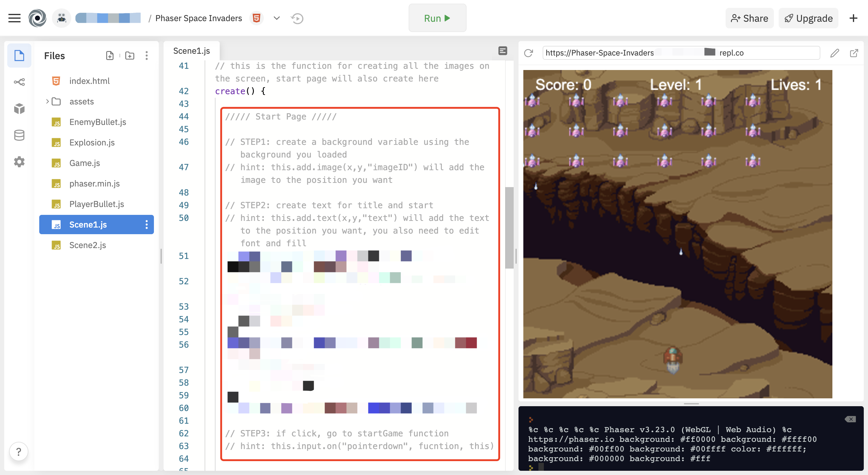Screen dimensions: 868x475
Task: Click the editor vertical scrollbar thumb
Action: 509,228
